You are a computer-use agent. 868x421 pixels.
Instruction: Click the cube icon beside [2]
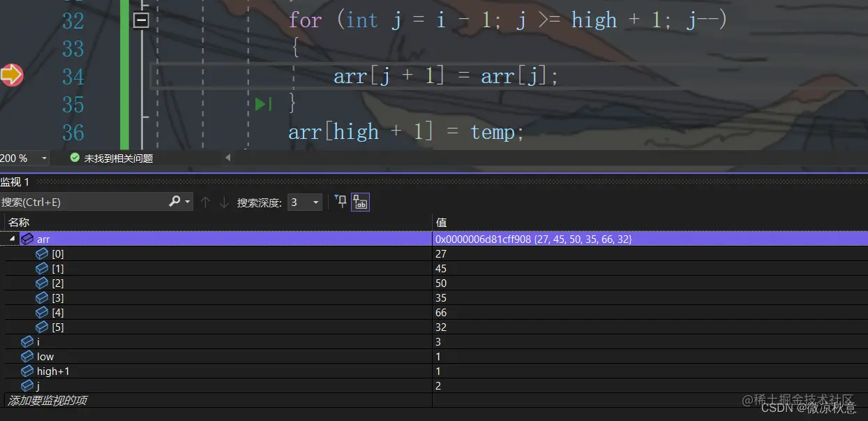[42, 283]
